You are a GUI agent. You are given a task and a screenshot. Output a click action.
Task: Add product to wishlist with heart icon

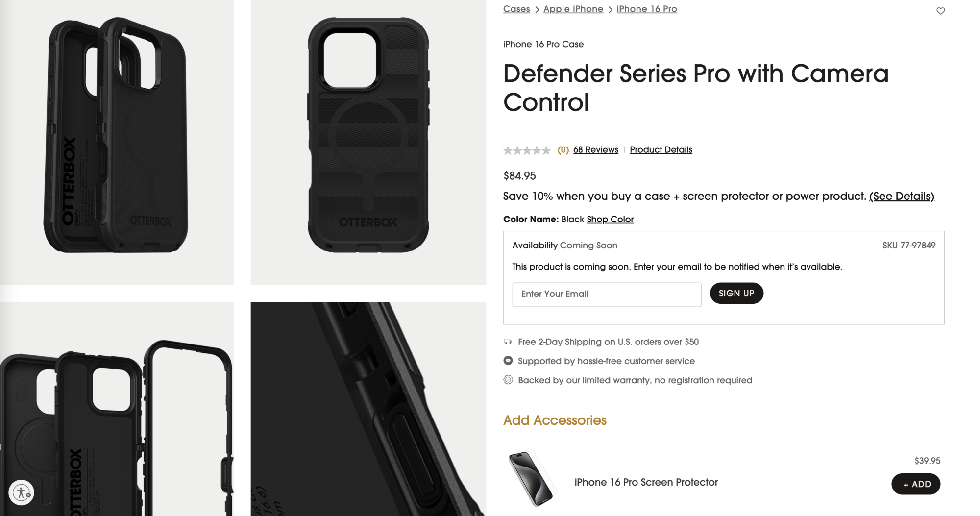click(940, 11)
